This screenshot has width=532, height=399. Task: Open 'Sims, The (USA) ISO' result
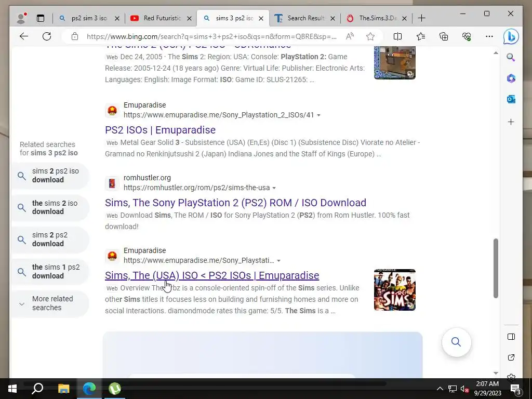(x=212, y=275)
